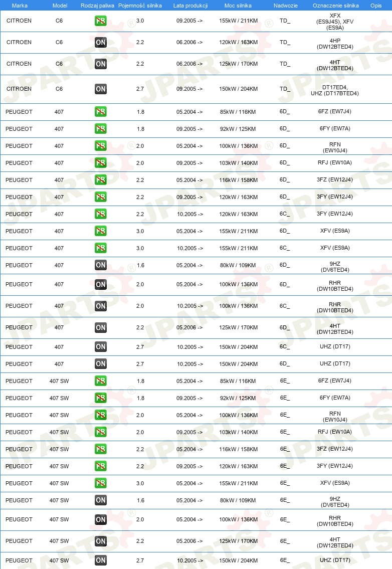Select RFJ (EW10A) in the 407 SW row
The image size is (392, 569).
click(x=335, y=432)
